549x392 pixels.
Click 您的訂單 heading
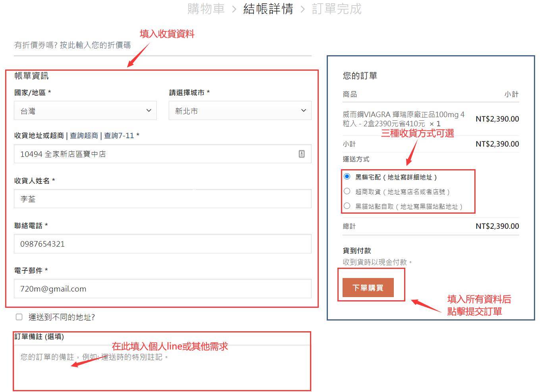click(360, 75)
